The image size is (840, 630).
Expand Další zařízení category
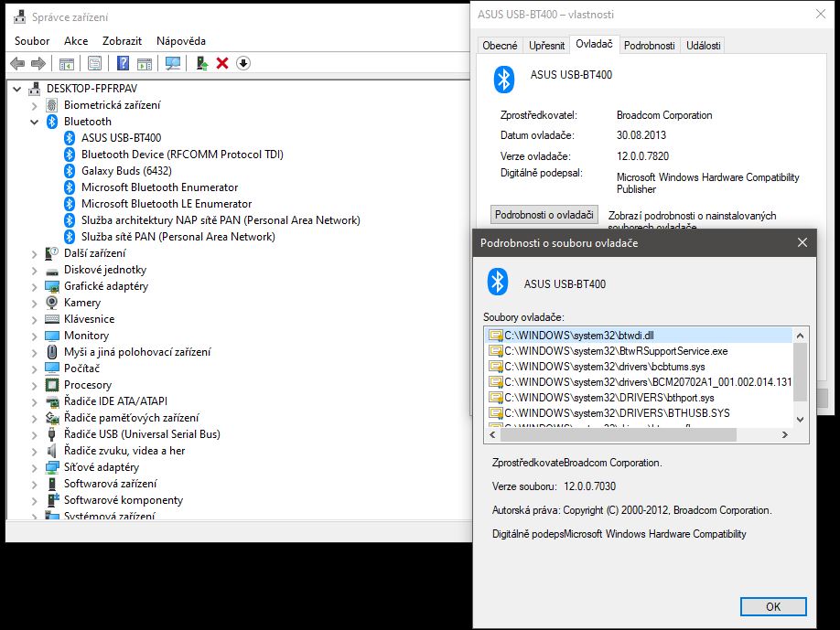(x=34, y=254)
